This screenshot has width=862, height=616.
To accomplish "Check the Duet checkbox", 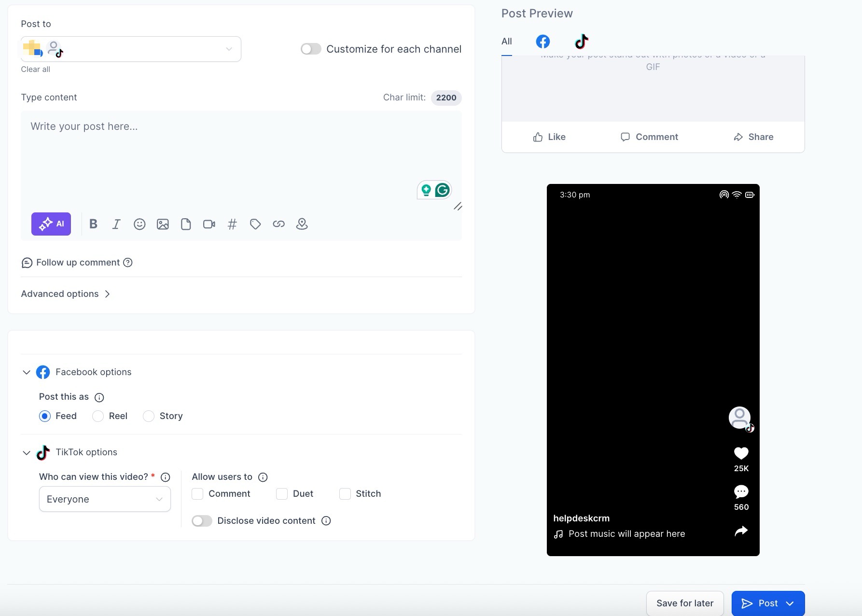I will coord(282,494).
